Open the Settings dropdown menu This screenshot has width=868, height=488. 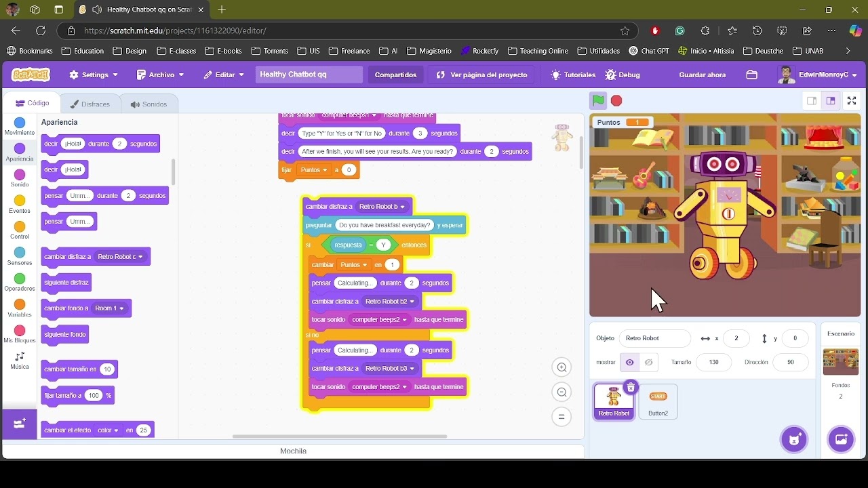coord(94,75)
